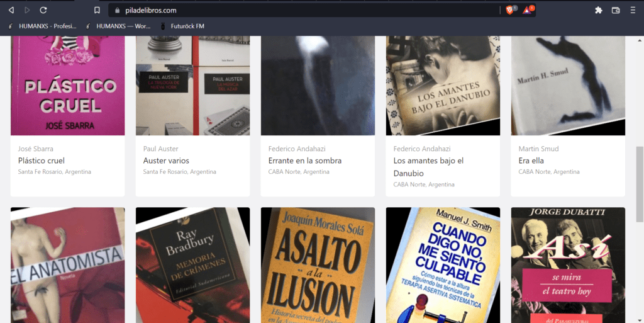Bookmark this page using the bookmark icon
Viewport: 644px width, 323px height.
click(x=97, y=10)
